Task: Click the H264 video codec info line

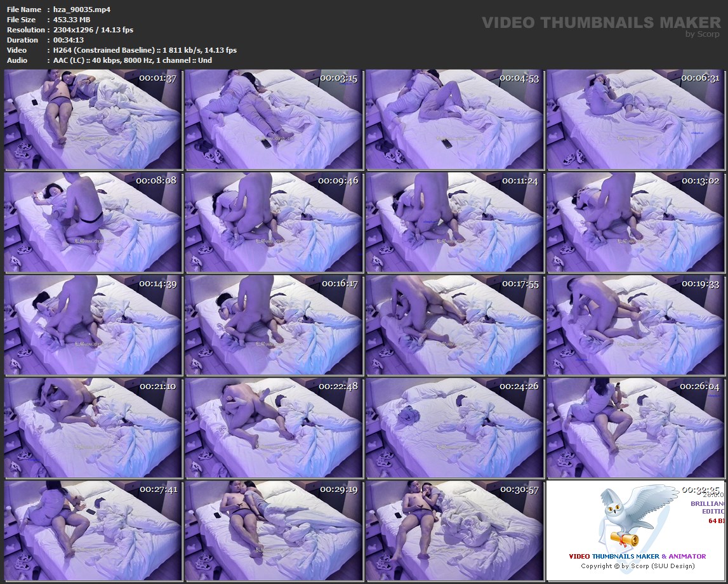Action: pos(145,50)
